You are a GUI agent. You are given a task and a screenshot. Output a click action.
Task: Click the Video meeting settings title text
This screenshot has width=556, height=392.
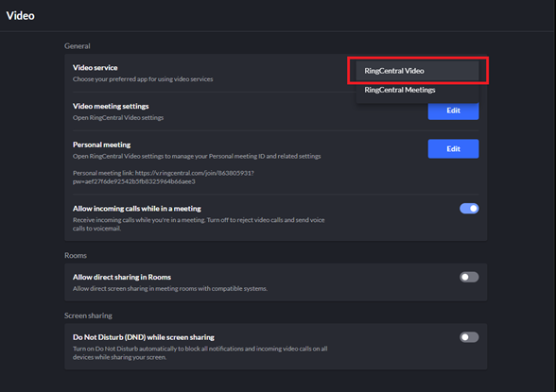tap(111, 106)
